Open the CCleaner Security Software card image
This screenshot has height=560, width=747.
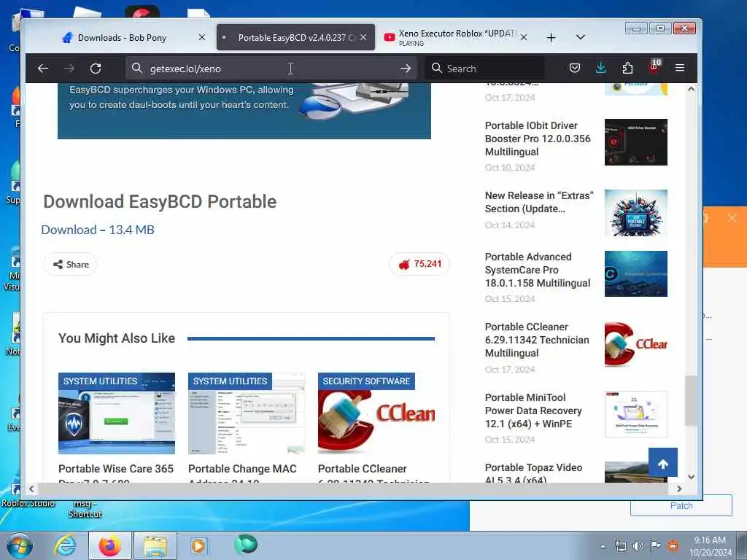point(376,413)
